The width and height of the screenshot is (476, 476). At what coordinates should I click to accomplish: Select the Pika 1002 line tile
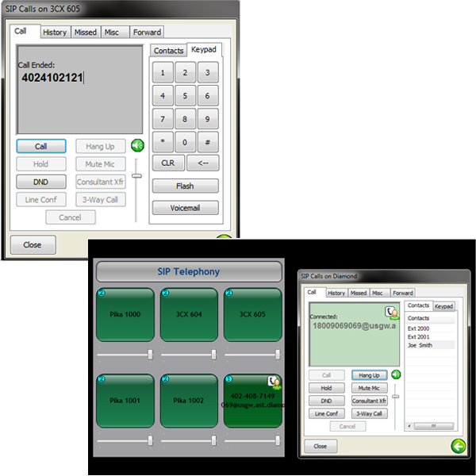189,401
